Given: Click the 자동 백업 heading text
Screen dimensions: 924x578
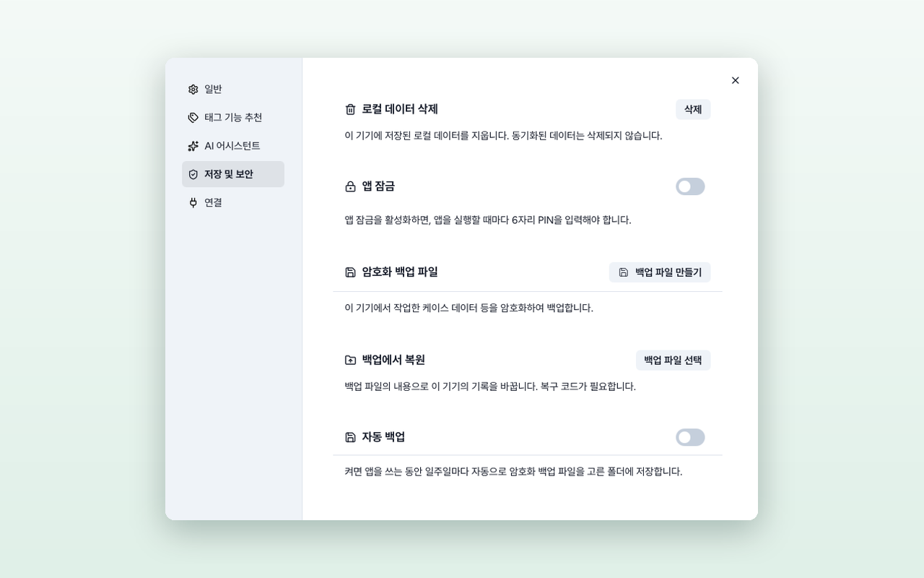Looking at the screenshot, I should (383, 437).
